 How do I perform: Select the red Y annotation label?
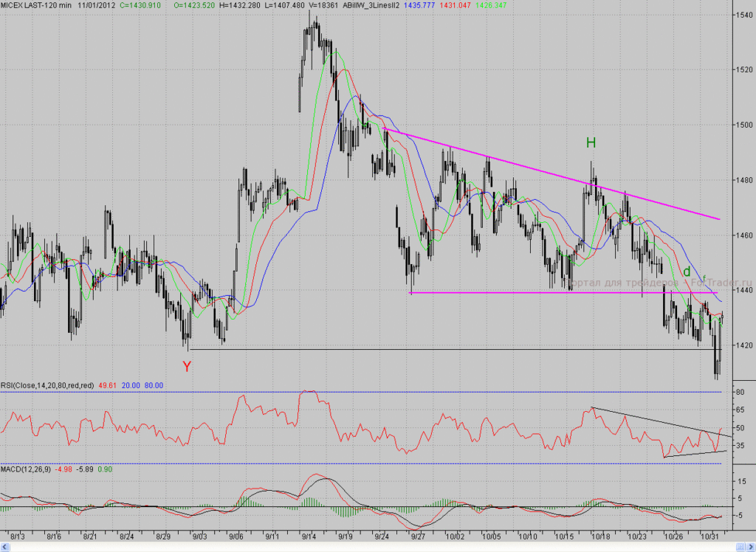point(187,367)
